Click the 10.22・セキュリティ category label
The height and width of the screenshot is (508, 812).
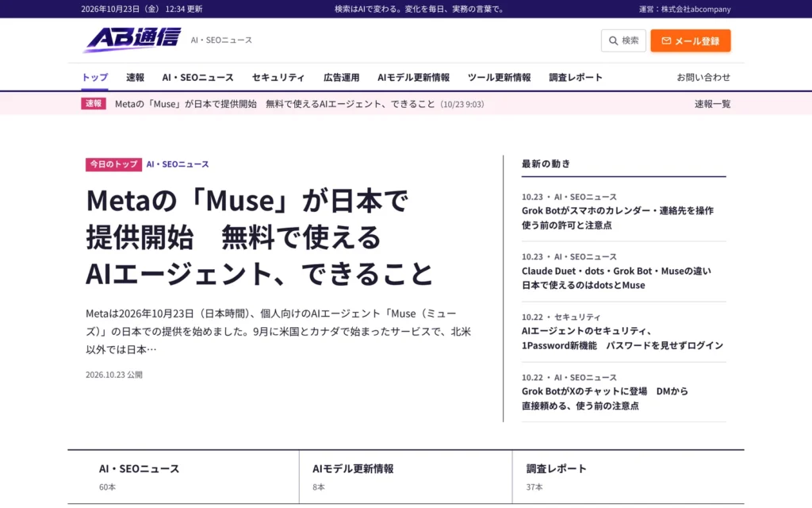point(561,317)
